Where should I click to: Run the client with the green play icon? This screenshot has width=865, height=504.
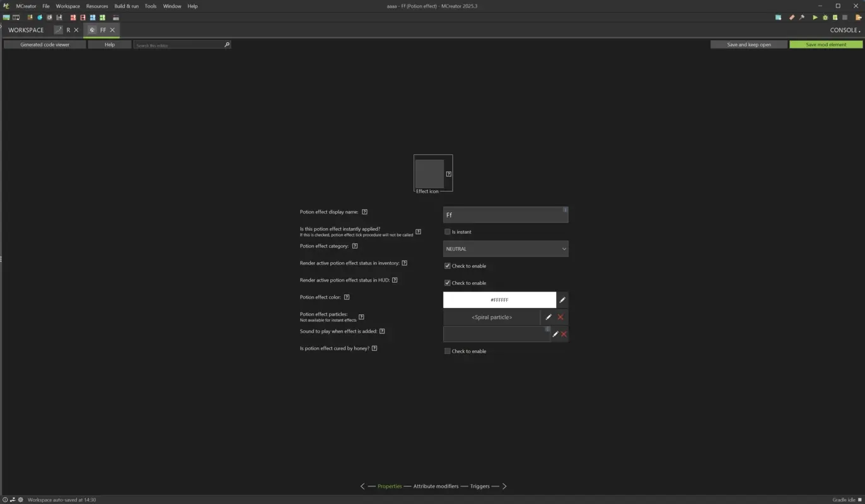(x=815, y=18)
